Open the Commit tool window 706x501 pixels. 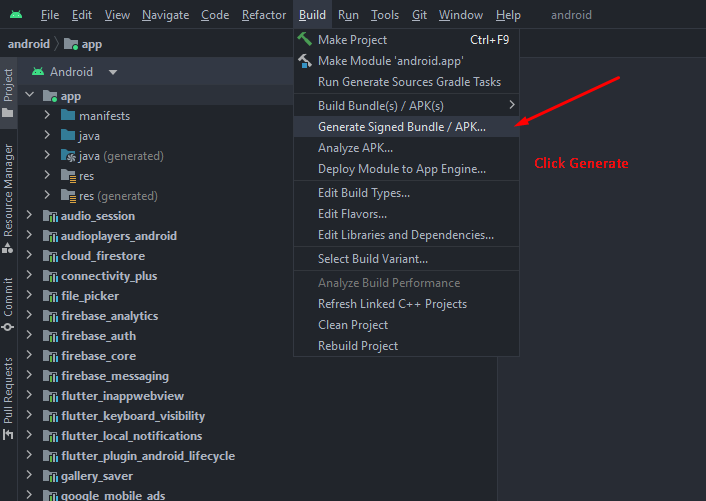(x=9, y=304)
